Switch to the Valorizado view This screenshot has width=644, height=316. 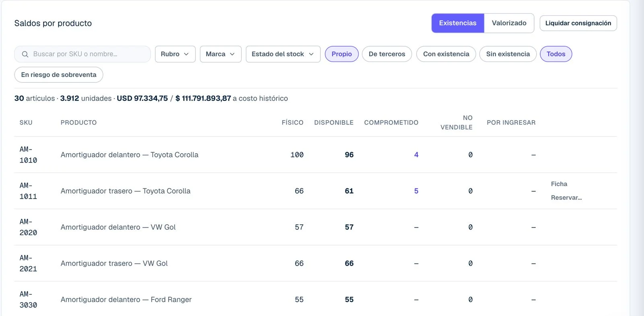point(509,23)
